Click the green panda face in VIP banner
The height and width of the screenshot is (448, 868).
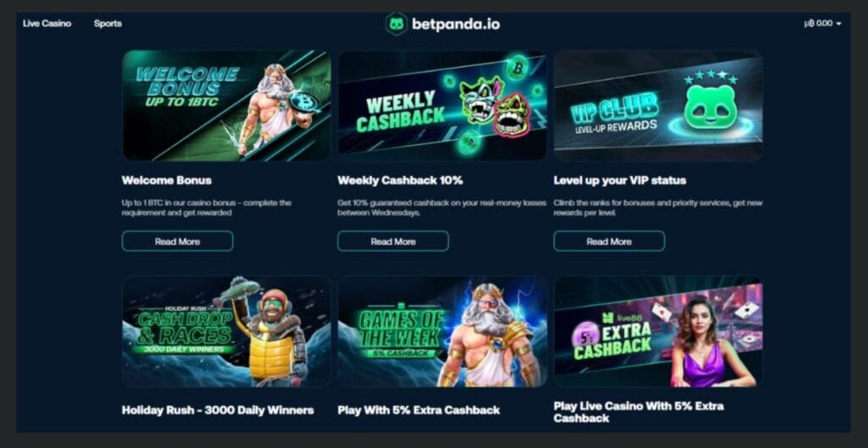coord(710,107)
